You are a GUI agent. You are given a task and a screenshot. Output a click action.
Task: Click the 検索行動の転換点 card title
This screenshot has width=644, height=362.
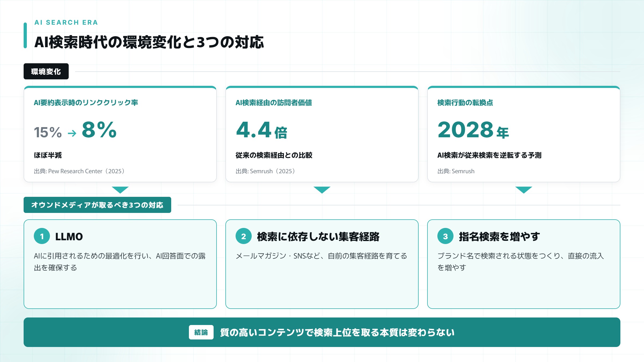[x=465, y=102]
